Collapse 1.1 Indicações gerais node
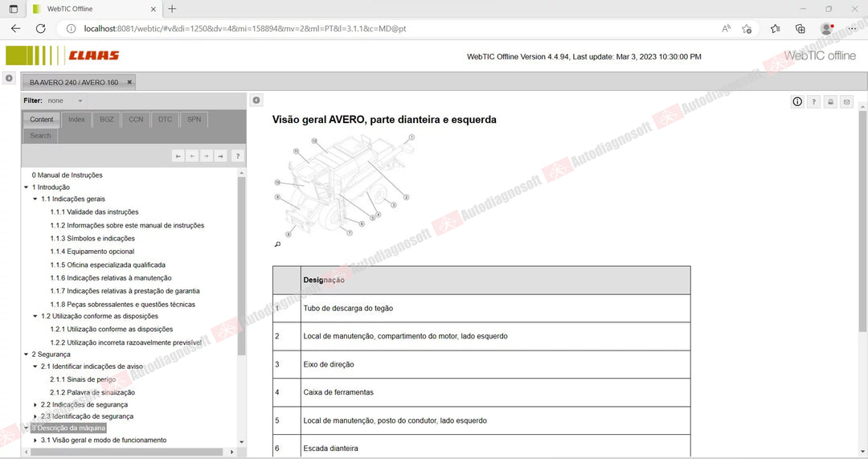This screenshot has width=868, height=459. click(35, 199)
